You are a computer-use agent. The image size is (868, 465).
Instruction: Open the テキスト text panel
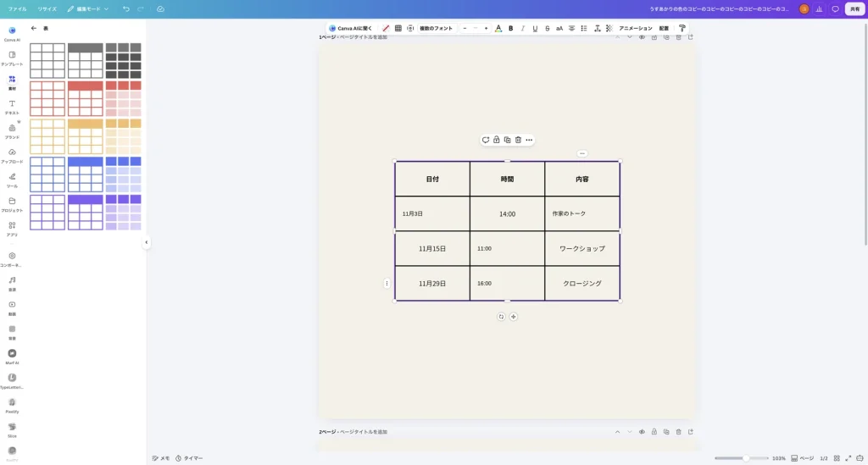click(x=12, y=107)
